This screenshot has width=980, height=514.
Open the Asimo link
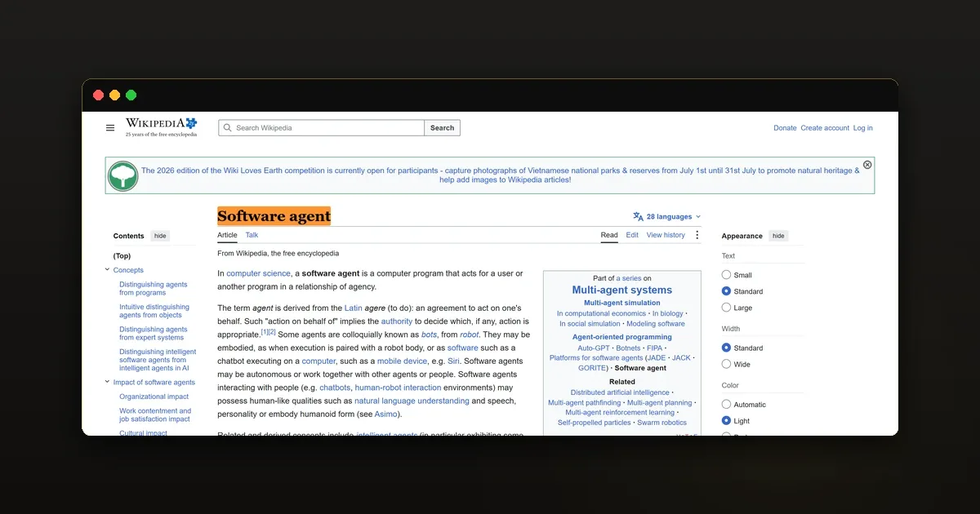(x=385, y=414)
